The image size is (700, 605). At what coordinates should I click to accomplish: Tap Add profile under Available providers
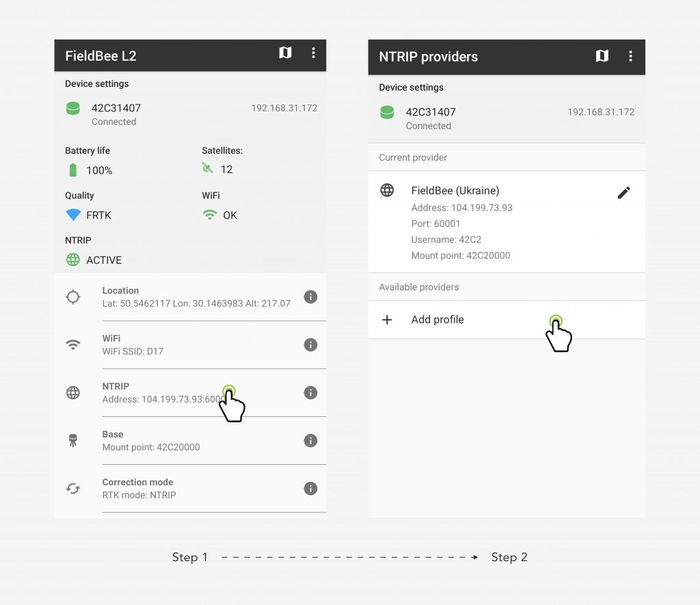coord(507,320)
